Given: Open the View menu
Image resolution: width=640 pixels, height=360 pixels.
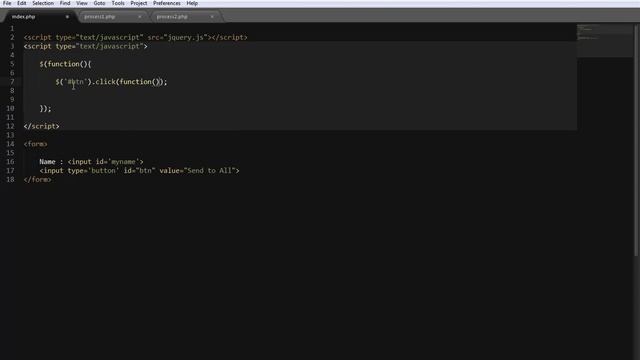Looking at the screenshot, I should pyautogui.click(x=82, y=3).
